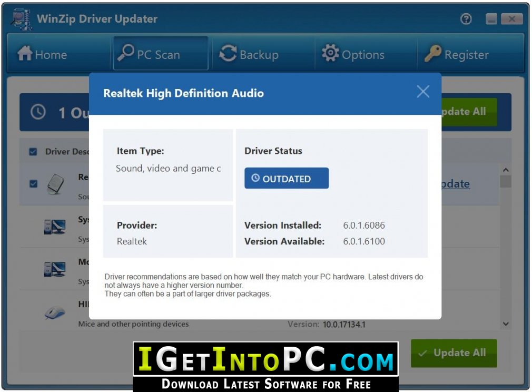Viewport: 532px width, 392px height.
Task: Click the scrollbar up arrow
Action: (506, 170)
